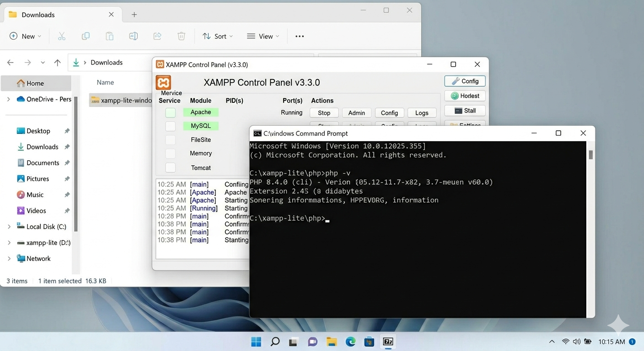Select the xampp-lite-windo file in Downloads

pyautogui.click(x=121, y=100)
